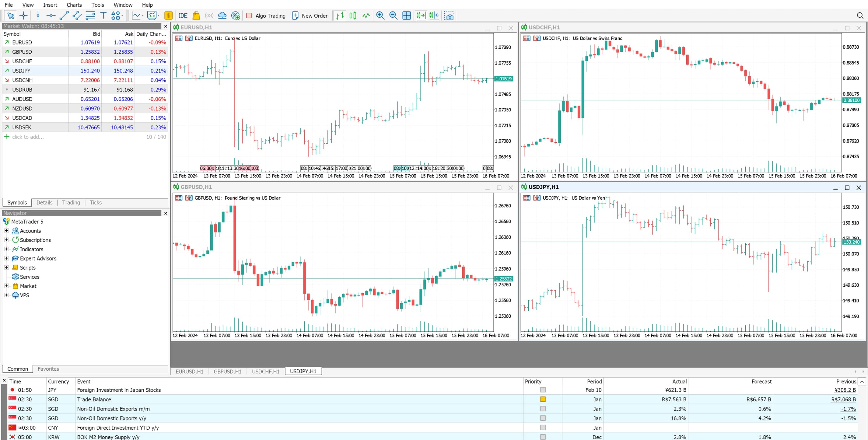Take a chart screenshot with the camera icon
Screen dimensions: 868x440
point(449,16)
